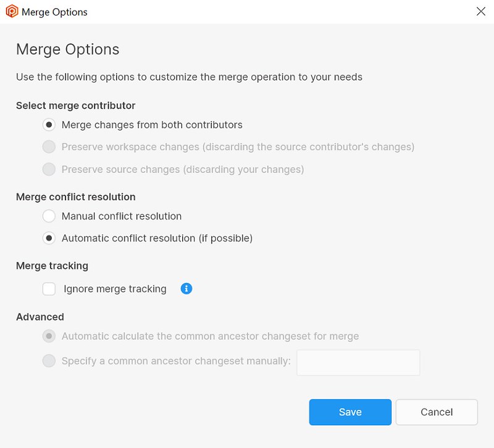This screenshot has height=448, width=494.
Task: Click the description text about customizing merge
Action: 189,77
